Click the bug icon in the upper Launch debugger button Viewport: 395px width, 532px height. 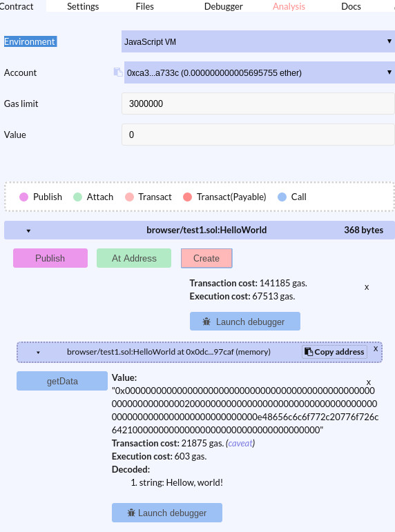[206, 322]
